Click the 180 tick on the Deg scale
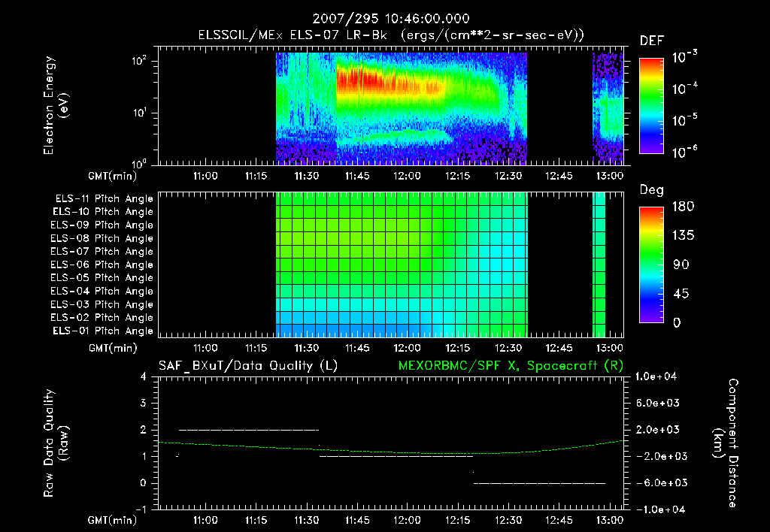This screenshot has width=770, height=532. point(684,207)
